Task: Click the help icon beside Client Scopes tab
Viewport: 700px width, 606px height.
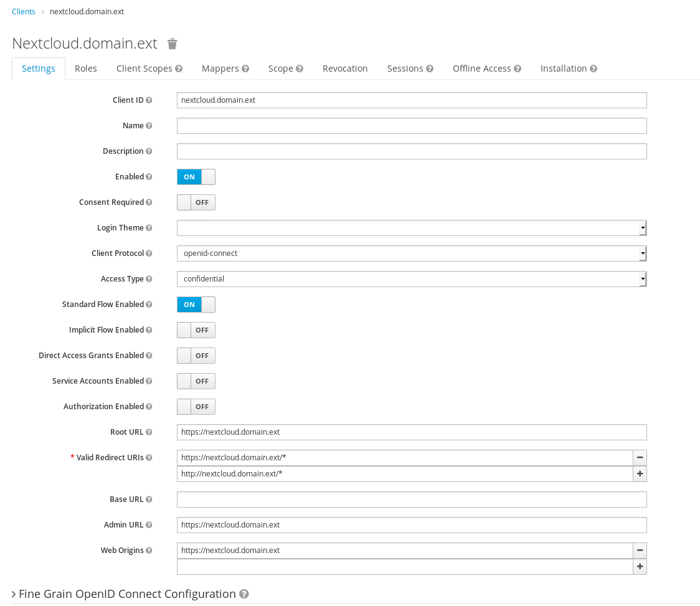Action: [x=180, y=69]
